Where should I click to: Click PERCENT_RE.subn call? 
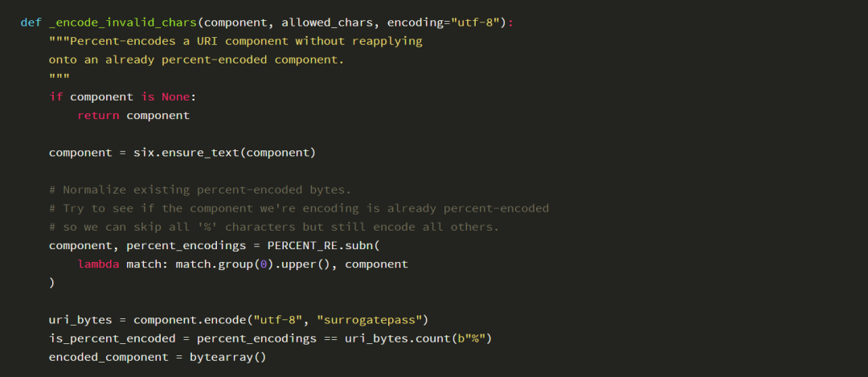click(323, 246)
